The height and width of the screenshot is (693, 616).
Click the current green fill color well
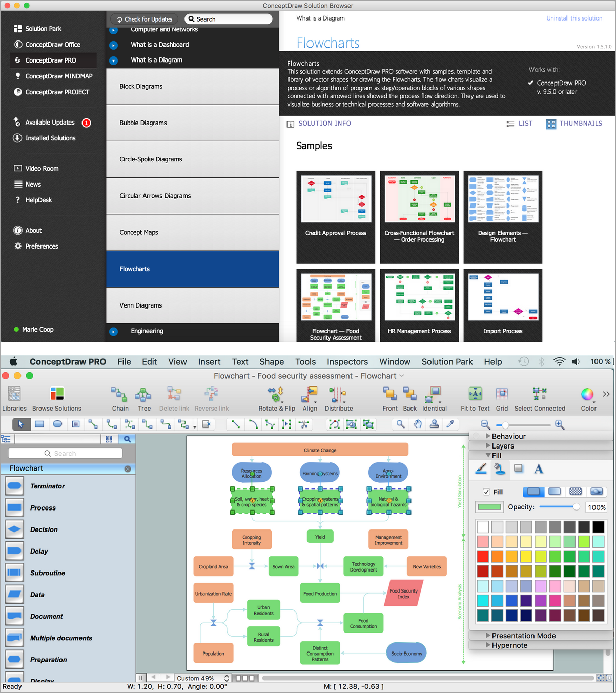(x=489, y=507)
